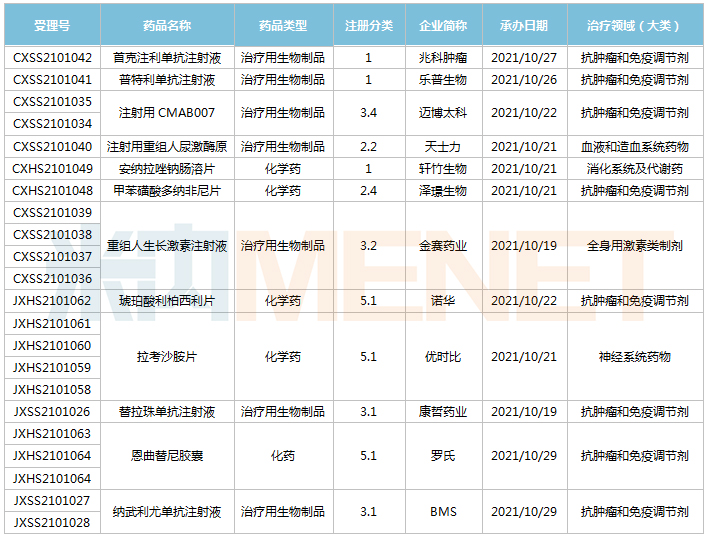Select cell JXHS2101063
Screen dimensions: 708x537
click(x=52, y=434)
